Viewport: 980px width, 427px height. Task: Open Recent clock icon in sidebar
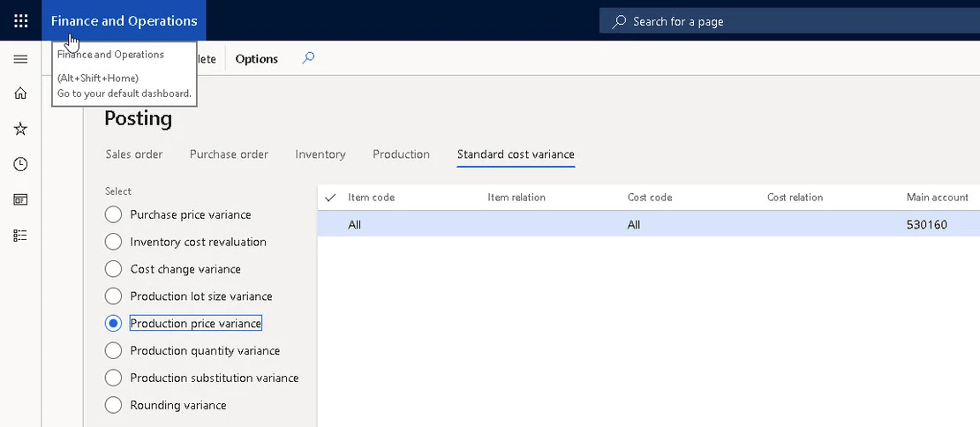pos(20,164)
